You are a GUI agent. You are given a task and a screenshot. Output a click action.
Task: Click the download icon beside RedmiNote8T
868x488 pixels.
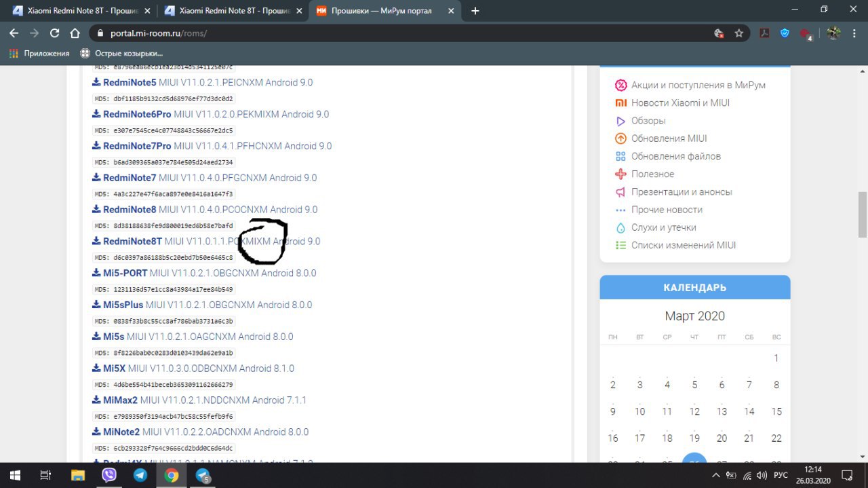click(x=96, y=241)
